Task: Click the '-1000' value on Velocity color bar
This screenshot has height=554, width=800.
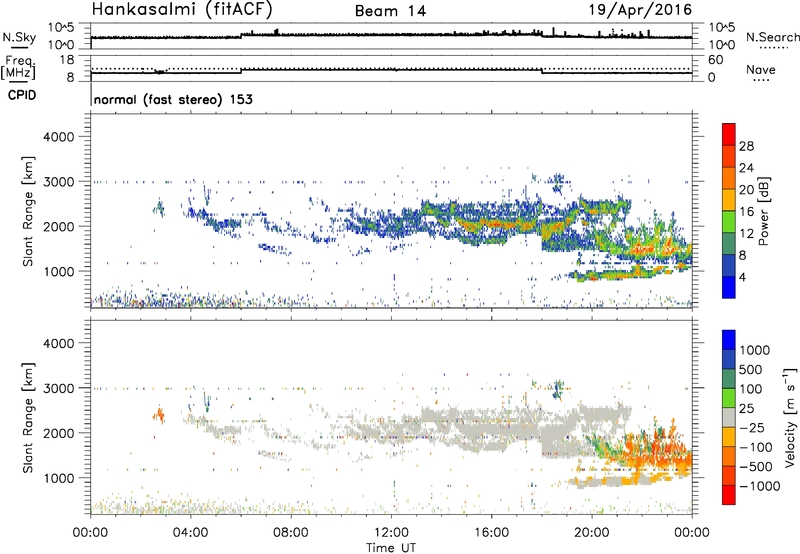Action: [759, 486]
